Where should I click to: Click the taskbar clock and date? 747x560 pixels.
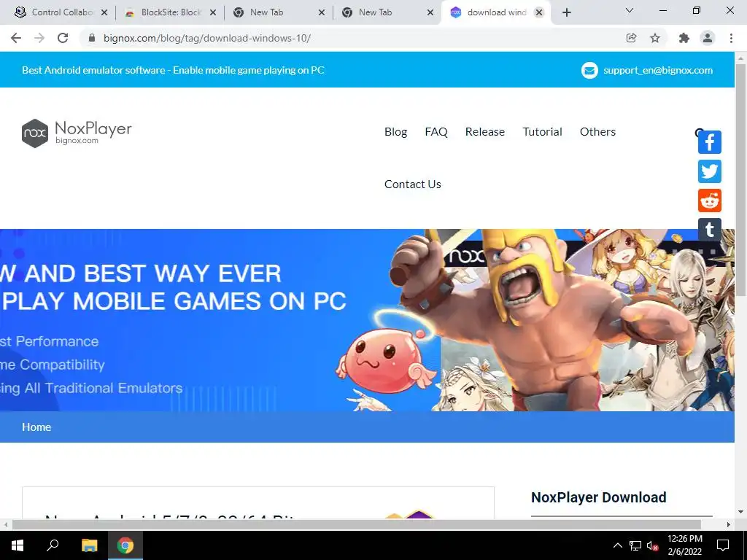684,545
